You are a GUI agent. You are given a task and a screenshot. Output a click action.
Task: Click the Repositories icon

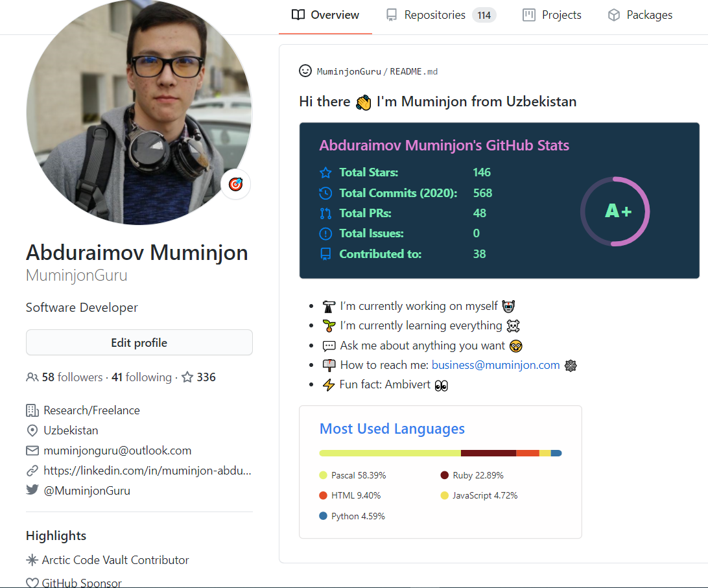coord(392,15)
